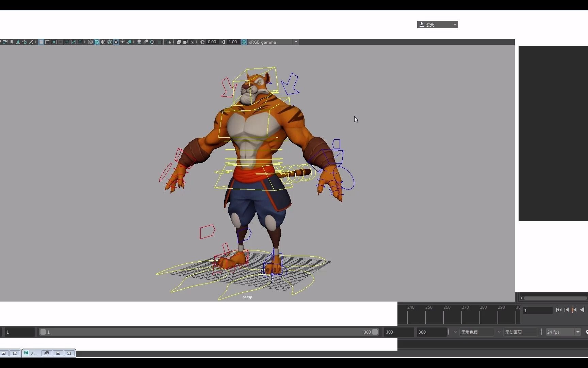Image resolution: width=588 pixels, height=368 pixels.
Task: Toggle screen space ambient occlusion icon
Action: 139,42
